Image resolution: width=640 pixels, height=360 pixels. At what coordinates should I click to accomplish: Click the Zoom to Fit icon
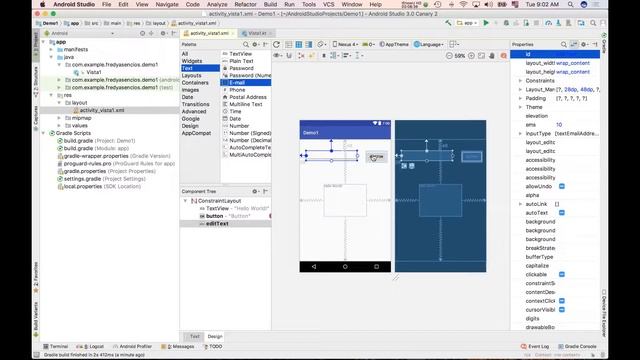click(482, 56)
